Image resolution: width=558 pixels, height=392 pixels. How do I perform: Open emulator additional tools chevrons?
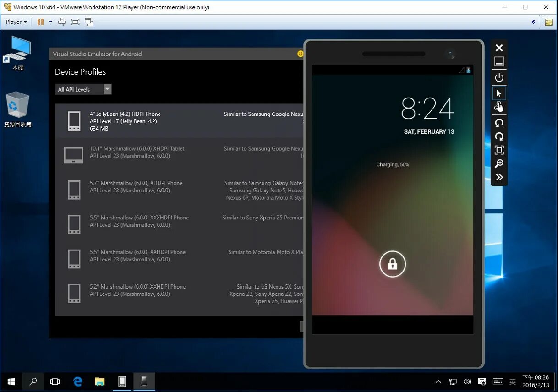(x=499, y=178)
